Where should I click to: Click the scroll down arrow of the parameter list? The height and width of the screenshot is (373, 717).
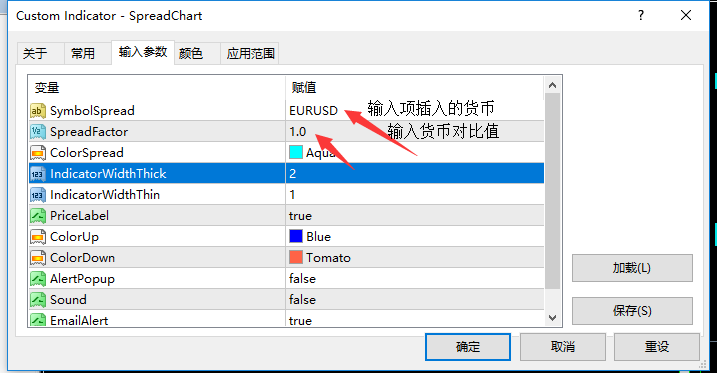552,318
